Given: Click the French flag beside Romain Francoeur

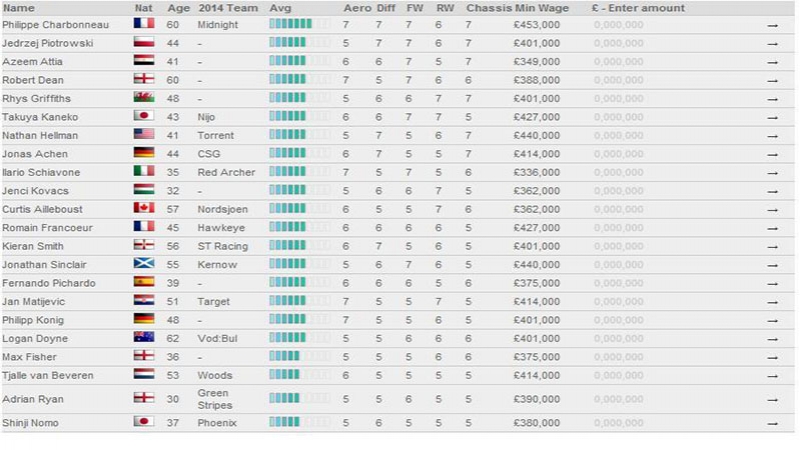Looking at the screenshot, I should [x=144, y=226].
